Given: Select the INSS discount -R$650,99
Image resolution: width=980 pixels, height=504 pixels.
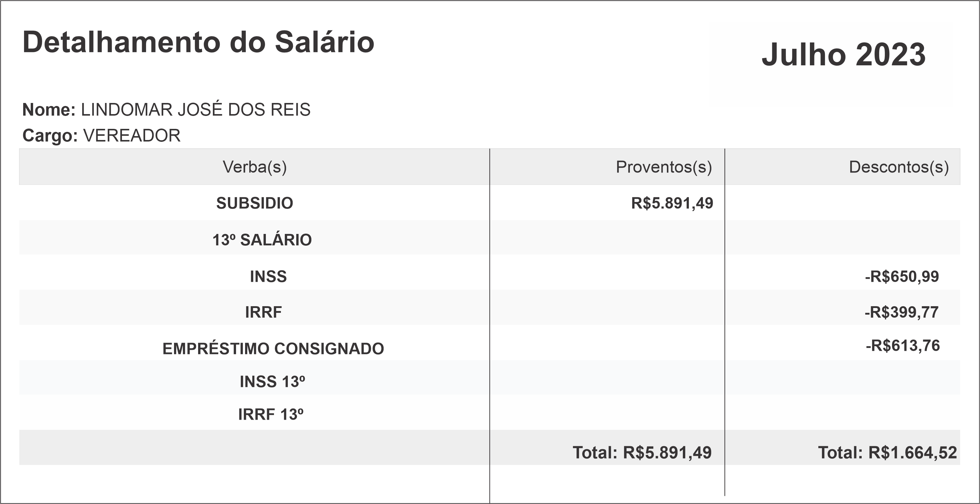Looking at the screenshot, I should click(902, 276).
